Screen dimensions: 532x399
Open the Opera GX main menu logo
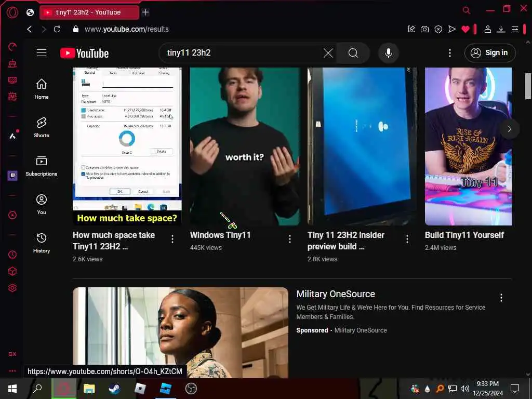[x=12, y=12]
